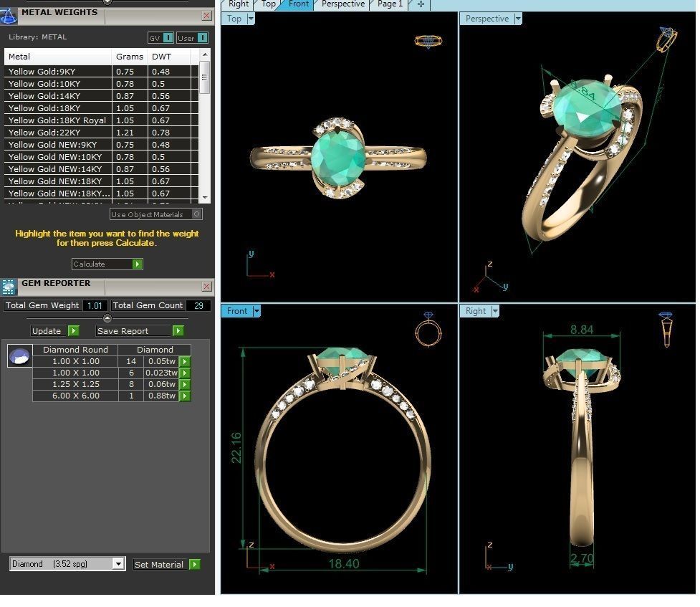Viewport: 700px width, 607px height.
Task: Click the 22.16 height dimension label
Action: pyautogui.click(x=236, y=447)
